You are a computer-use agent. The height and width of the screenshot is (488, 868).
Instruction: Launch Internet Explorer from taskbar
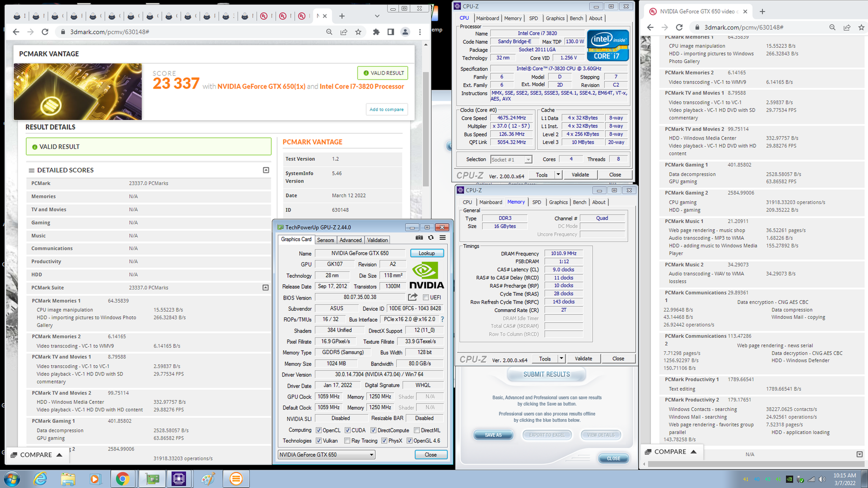click(x=40, y=479)
